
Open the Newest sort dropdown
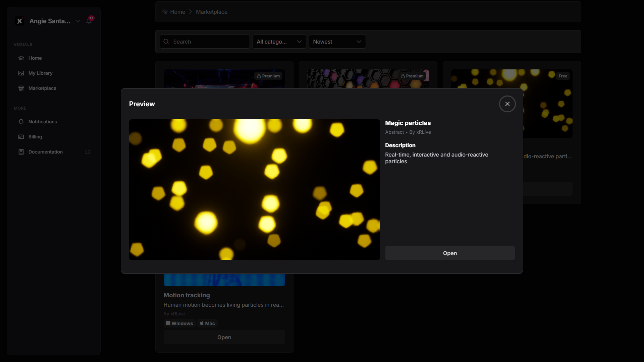337,42
